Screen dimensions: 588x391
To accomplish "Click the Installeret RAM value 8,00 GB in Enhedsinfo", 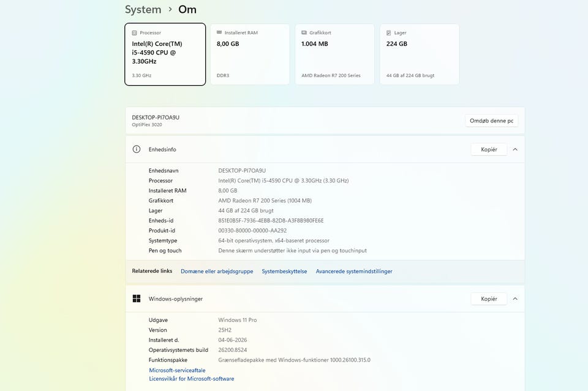I will 228,191.
